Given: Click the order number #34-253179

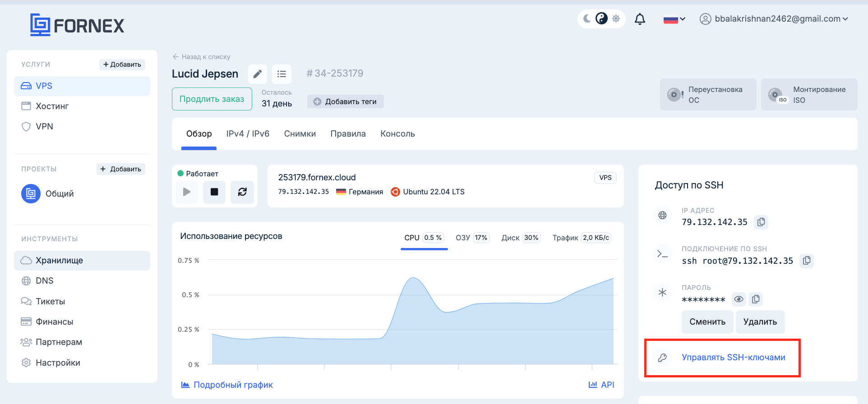Looking at the screenshot, I should click(x=335, y=73).
